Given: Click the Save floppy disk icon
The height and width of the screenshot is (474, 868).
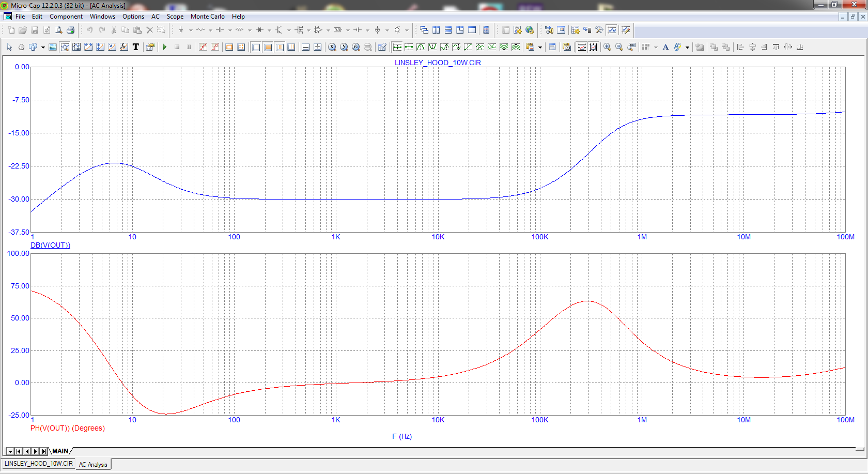Looking at the screenshot, I should pyautogui.click(x=35, y=30).
